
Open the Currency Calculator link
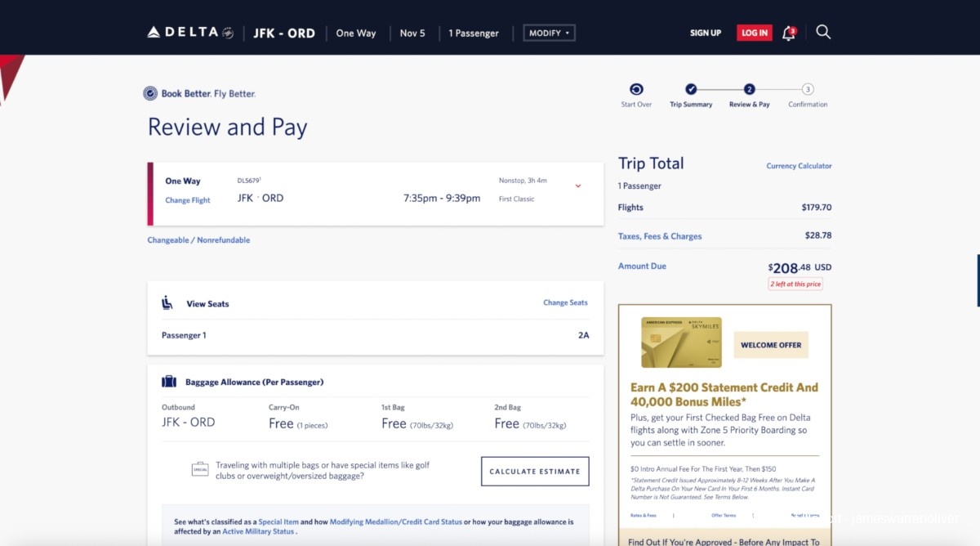[799, 166]
